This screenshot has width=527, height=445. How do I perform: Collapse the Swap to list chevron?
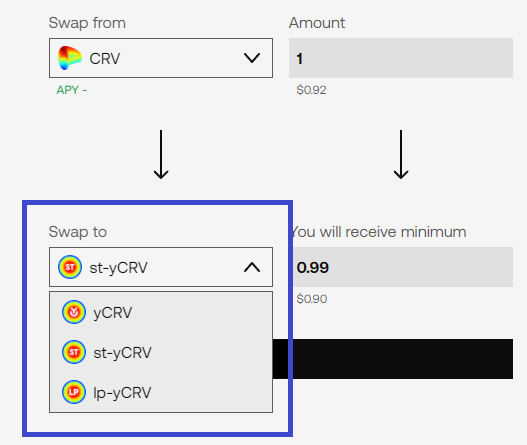pyautogui.click(x=252, y=267)
